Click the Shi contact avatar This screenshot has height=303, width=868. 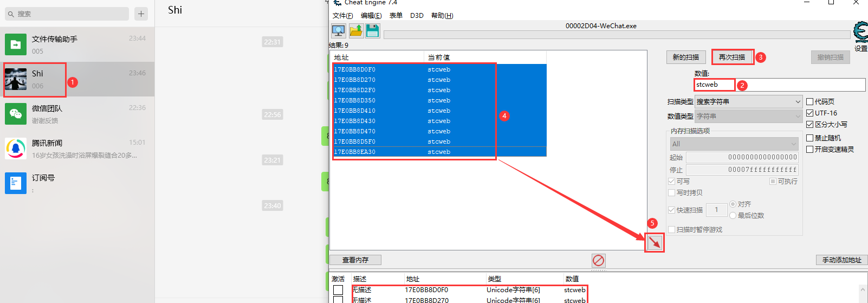(x=16, y=79)
